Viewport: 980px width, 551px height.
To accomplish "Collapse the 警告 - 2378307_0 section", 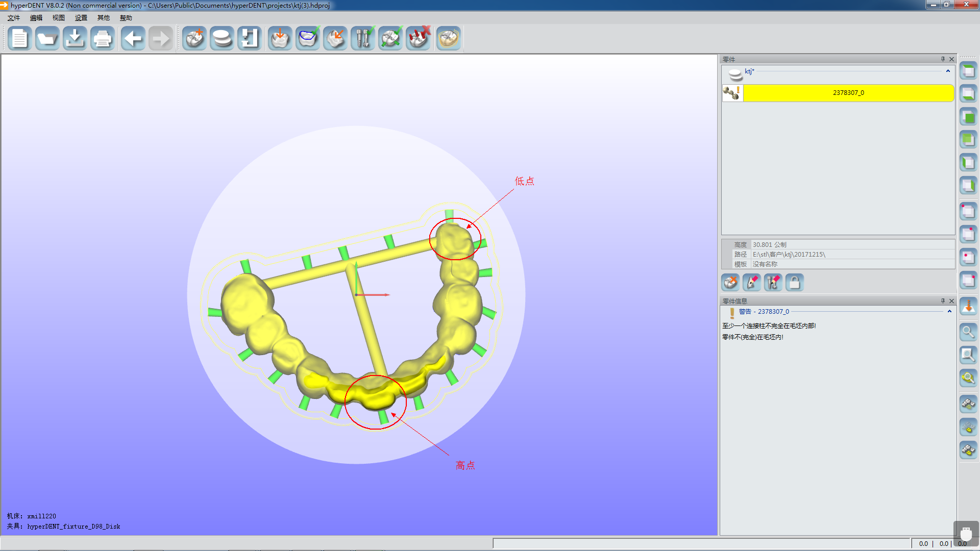I will 949,312.
